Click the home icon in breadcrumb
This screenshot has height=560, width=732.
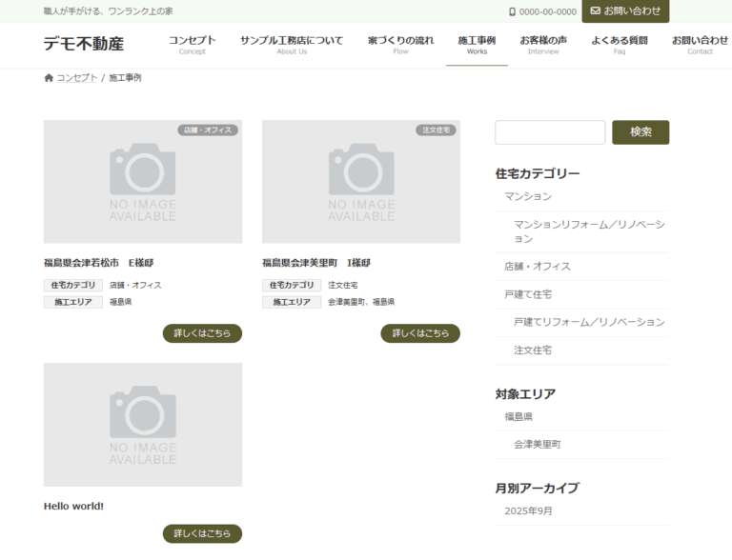(x=49, y=78)
